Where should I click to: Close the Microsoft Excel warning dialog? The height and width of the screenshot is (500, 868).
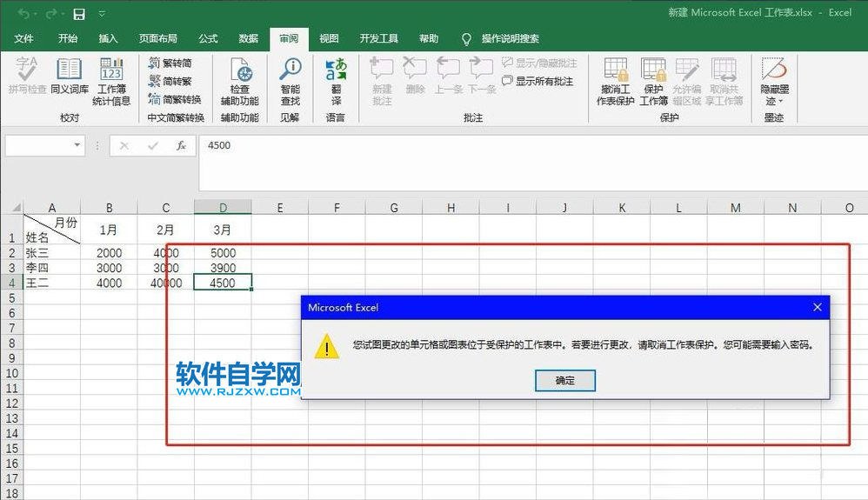click(x=817, y=307)
